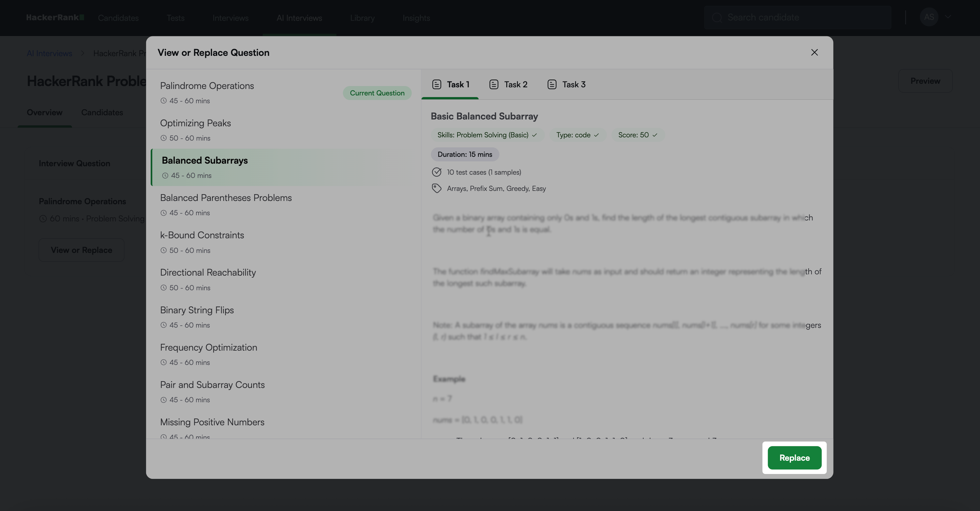Click the Current Question badge
Screen dimensions: 980x511
click(377, 93)
